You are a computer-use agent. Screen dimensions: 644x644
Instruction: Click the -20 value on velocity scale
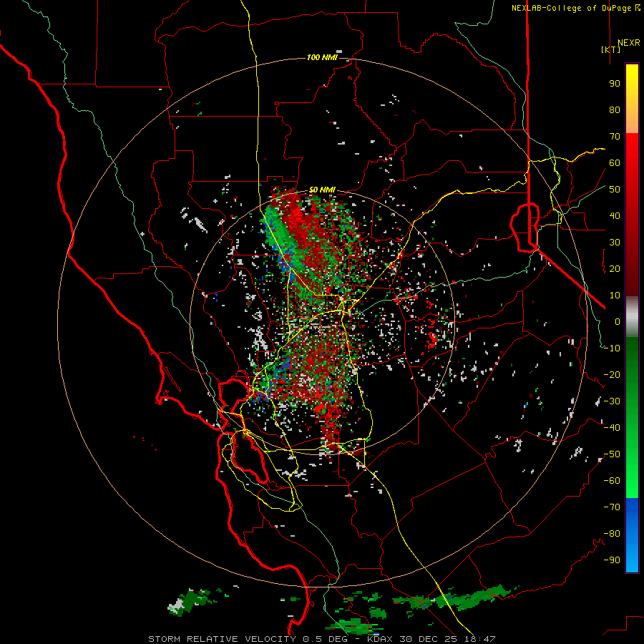(612, 374)
